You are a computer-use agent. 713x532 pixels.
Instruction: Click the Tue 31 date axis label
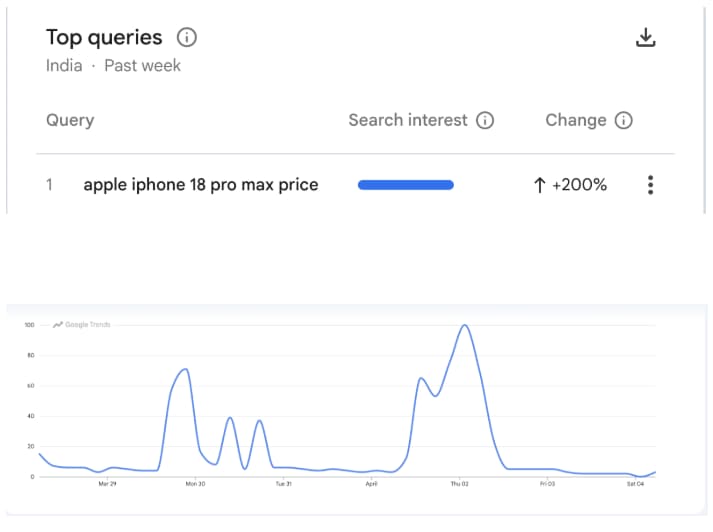pyautogui.click(x=283, y=484)
